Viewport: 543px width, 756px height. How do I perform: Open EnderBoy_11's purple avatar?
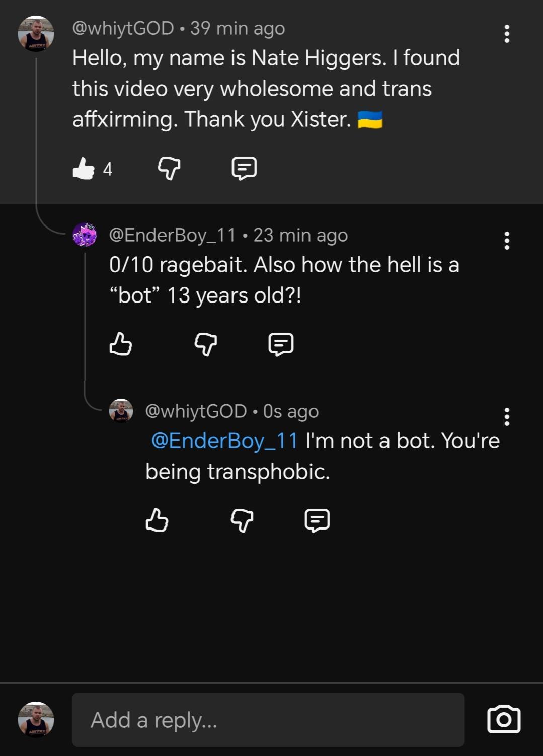coord(85,235)
